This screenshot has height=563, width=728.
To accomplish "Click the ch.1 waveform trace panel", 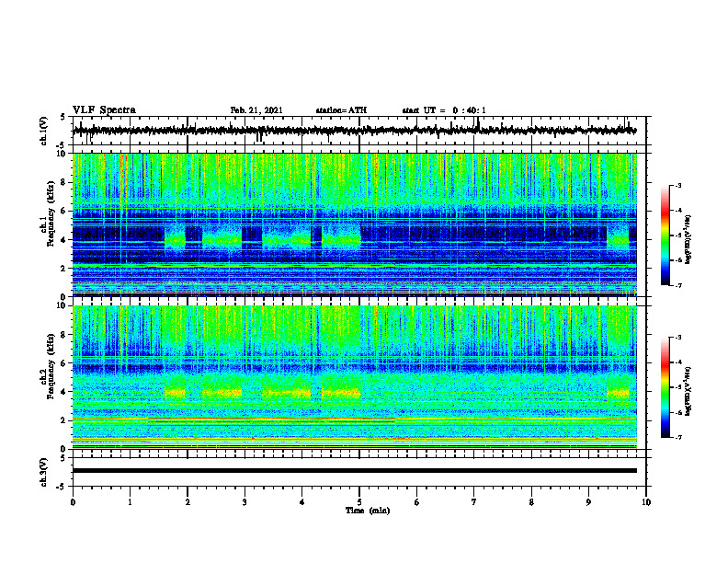I will point(359,131).
